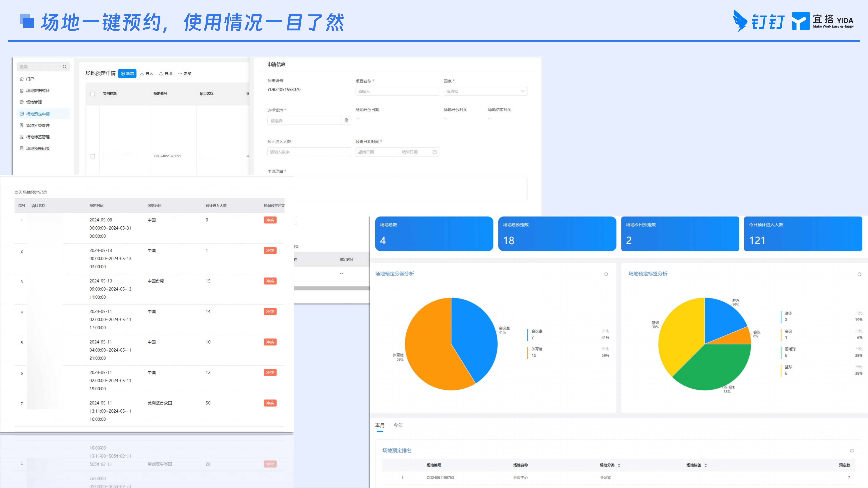Click the 预计进入人数 column header
Screen dimensions: 868x488
216,206
